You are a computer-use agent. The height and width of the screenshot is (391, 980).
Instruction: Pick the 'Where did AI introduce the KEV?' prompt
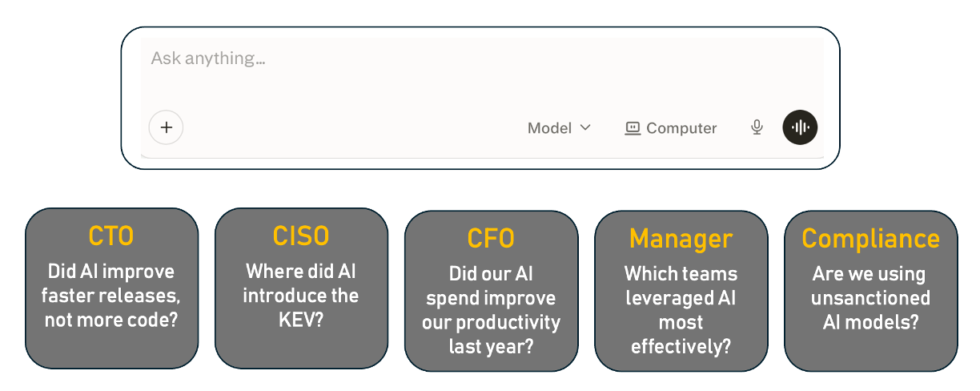coord(301,295)
